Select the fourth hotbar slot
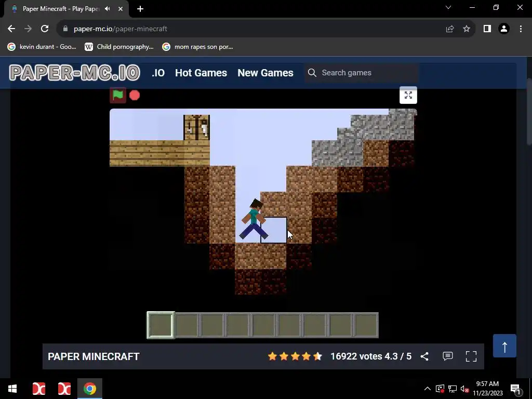The height and width of the screenshot is (399, 532). click(x=238, y=325)
